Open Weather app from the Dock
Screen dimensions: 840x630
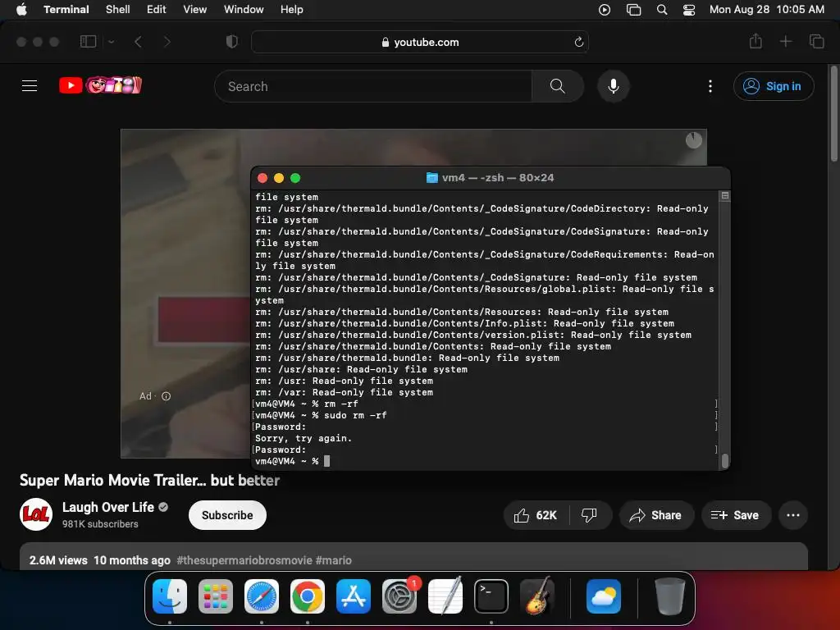pos(603,596)
